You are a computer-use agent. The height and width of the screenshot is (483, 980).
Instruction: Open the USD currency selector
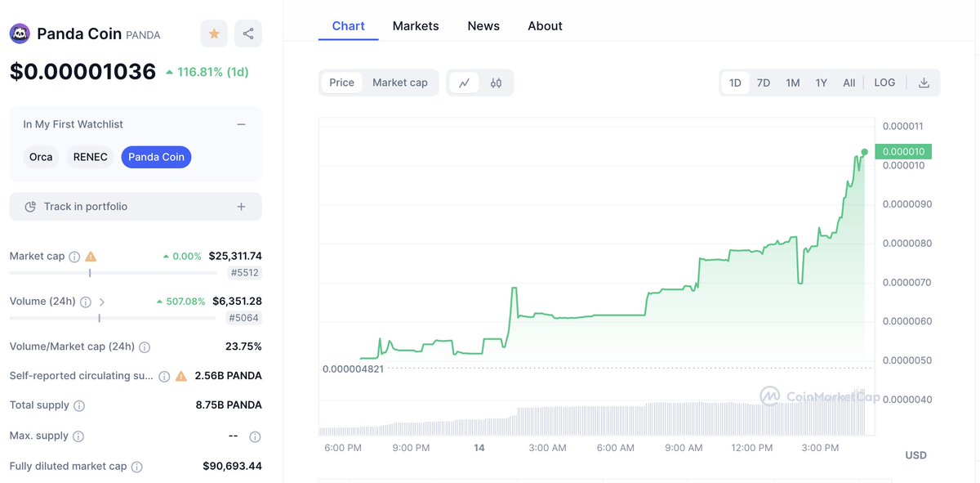point(915,454)
